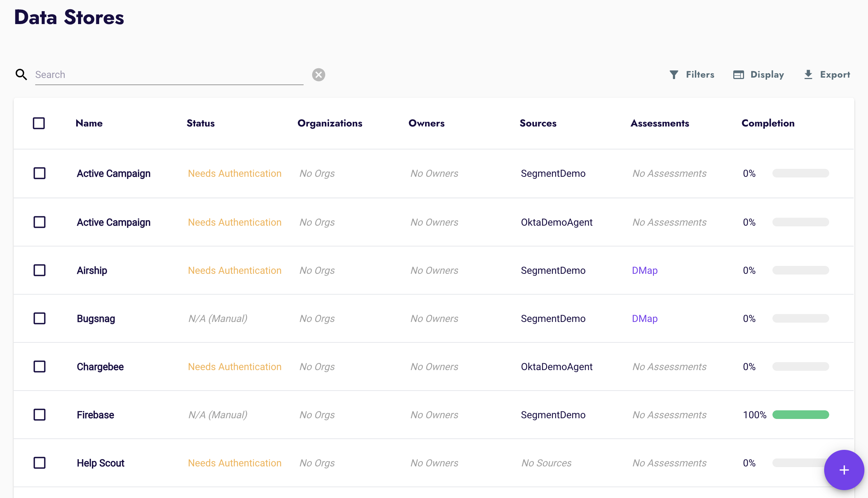Viewport: 868px width, 498px height.
Task: Click Needs Authentication status for Chargebee
Action: click(235, 366)
